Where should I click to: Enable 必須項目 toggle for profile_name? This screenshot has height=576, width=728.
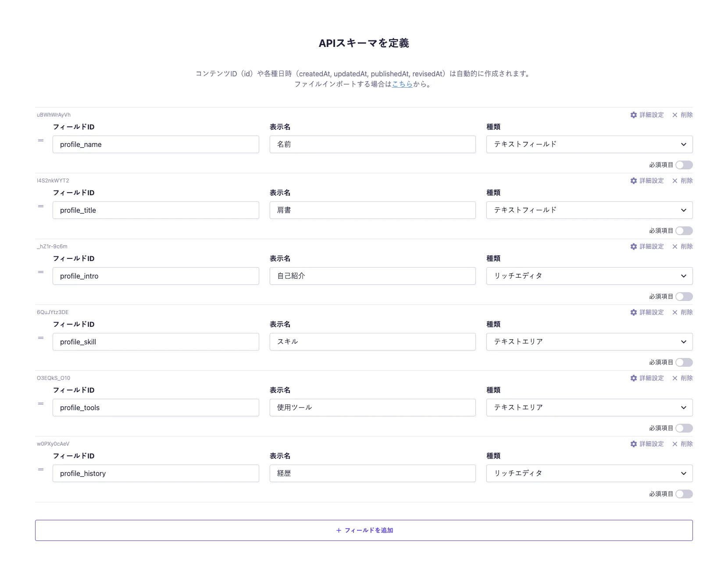(684, 165)
